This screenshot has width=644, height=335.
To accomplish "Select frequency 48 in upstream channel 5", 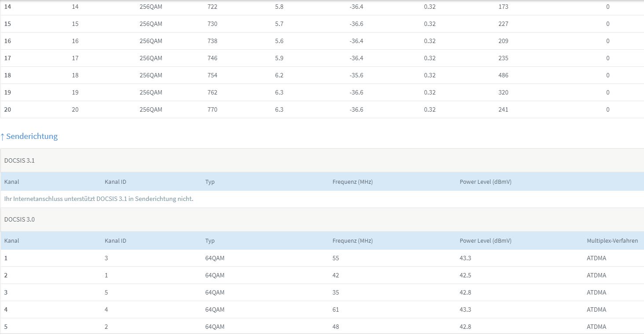I will (x=336, y=327).
